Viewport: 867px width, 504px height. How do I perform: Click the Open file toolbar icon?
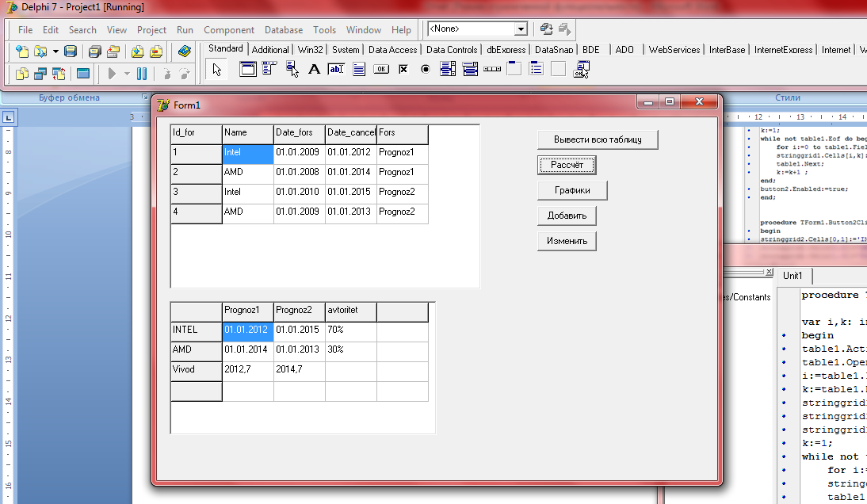click(x=40, y=52)
